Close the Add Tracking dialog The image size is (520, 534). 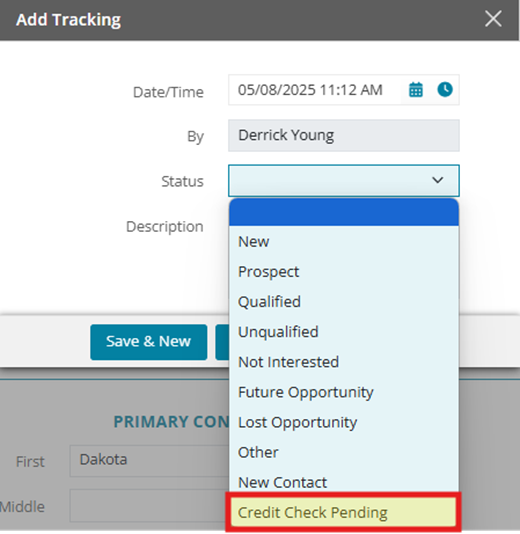493,19
